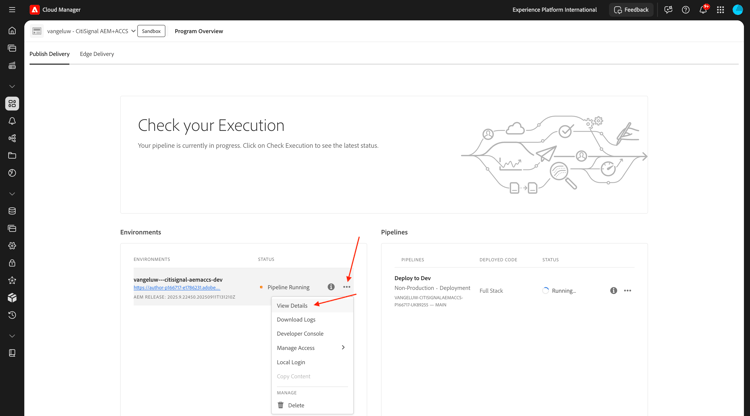The height and width of the screenshot is (416, 750).
Task: Select Delete in the Manage section
Action: (296, 405)
